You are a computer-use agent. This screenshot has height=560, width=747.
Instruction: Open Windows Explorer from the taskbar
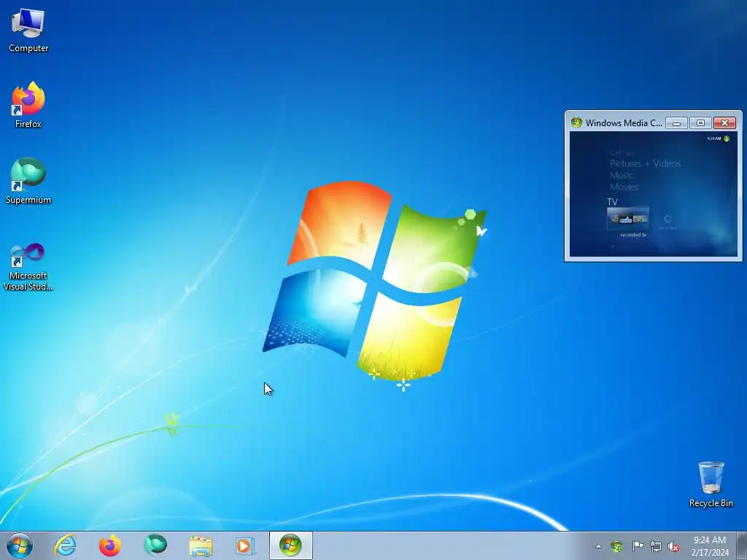coord(201,545)
